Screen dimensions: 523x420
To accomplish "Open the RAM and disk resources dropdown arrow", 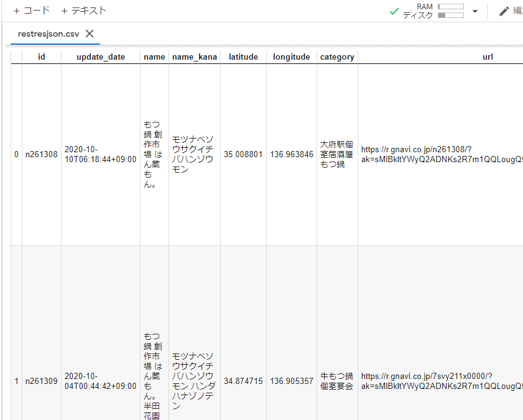I will pyautogui.click(x=474, y=11).
